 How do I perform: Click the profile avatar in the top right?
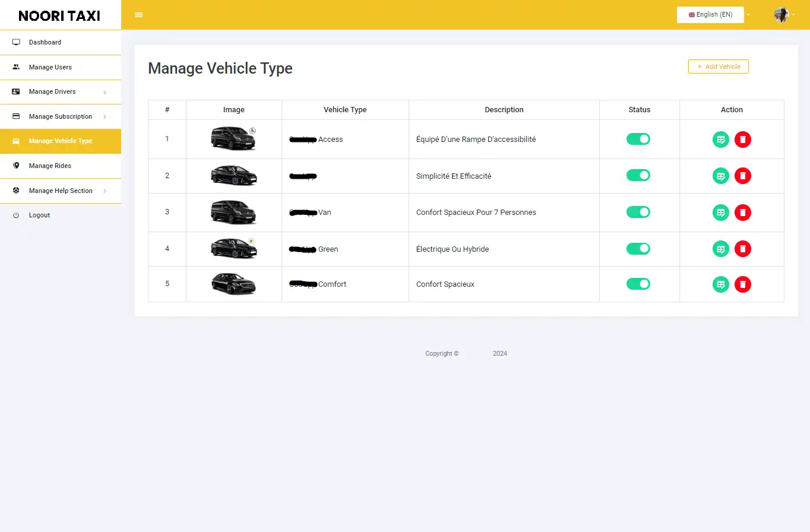[x=781, y=14]
